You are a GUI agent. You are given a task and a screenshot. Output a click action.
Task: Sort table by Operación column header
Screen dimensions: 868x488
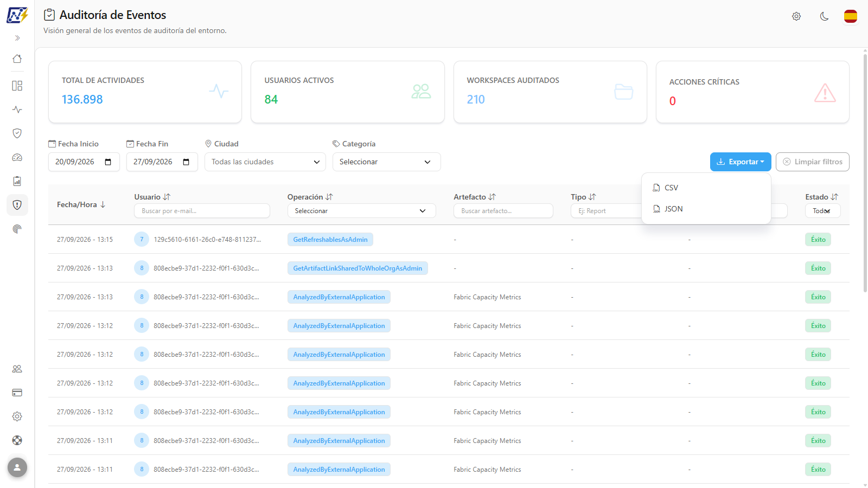[x=310, y=197]
